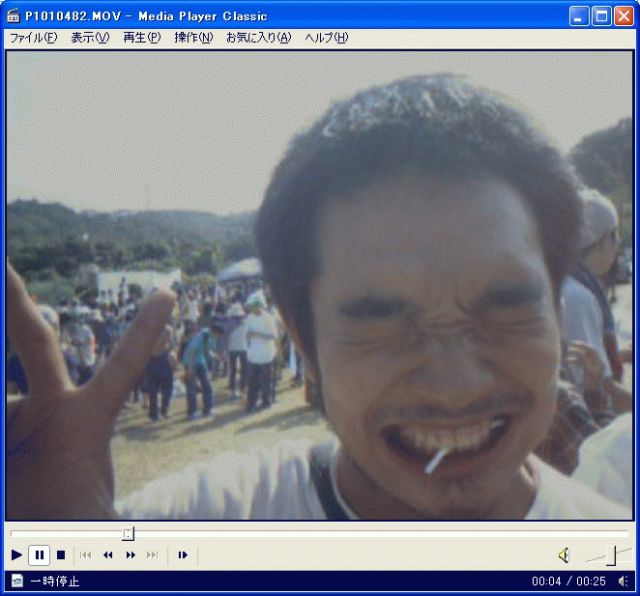Open the 再生(P) menu
This screenshot has height=596, width=640.
tap(142, 38)
